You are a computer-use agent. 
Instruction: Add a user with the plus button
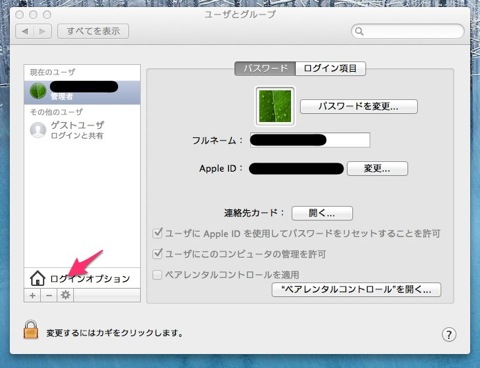(x=32, y=295)
